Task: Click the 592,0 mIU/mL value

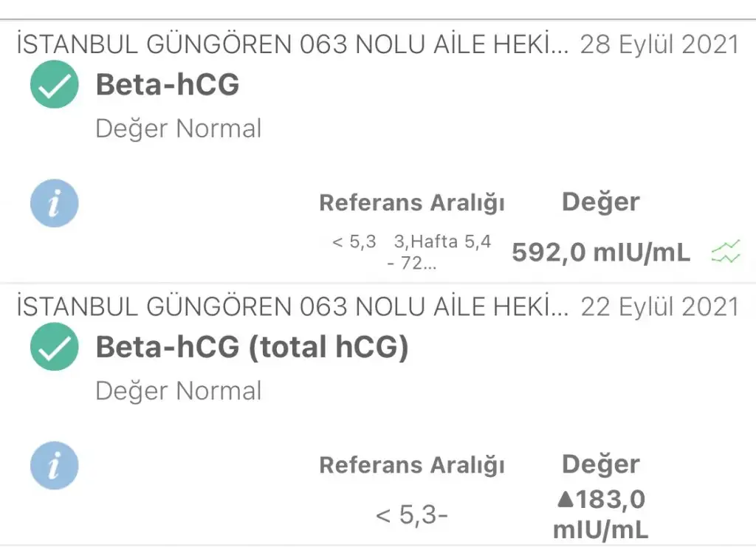Action: [601, 253]
